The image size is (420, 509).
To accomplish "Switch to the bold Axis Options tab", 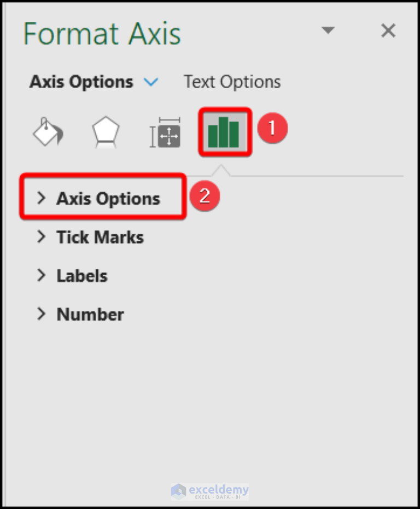I will (81, 82).
